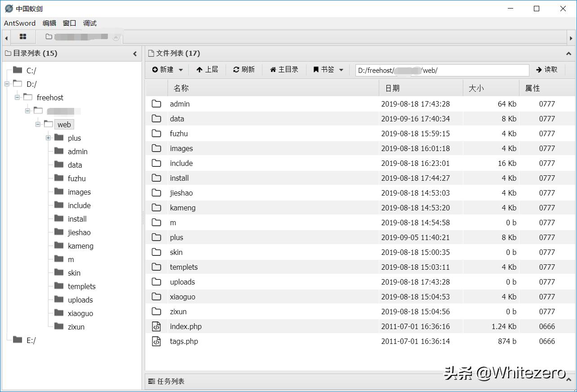Image resolution: width=577 pixels, height=392 pixels.
Task: Open the 调试 menu
Action: [89, 23]
